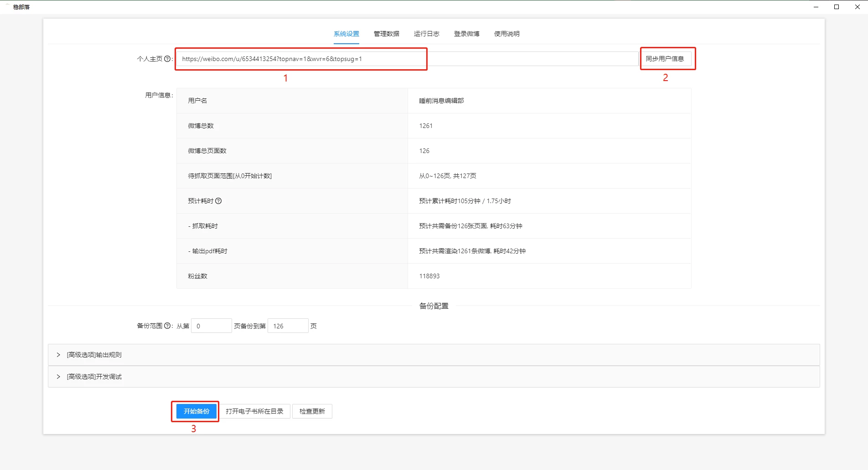Click help icon beside 个人主页 label
This screenshot has height=470, width=868.
click(167, 59)
